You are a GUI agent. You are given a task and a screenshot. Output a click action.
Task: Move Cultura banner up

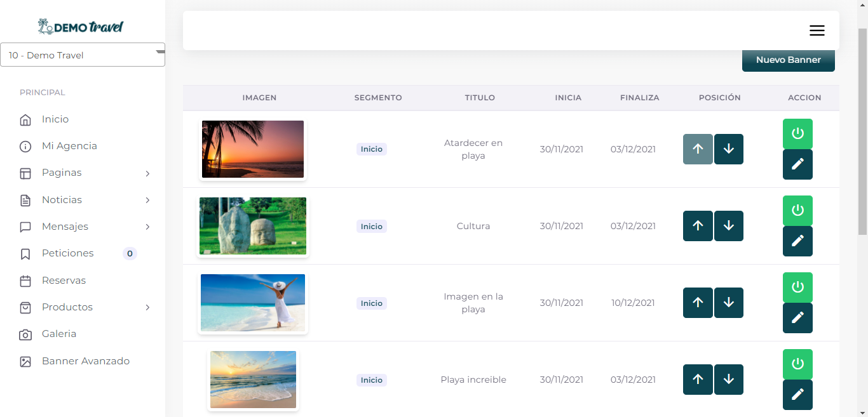698,226
